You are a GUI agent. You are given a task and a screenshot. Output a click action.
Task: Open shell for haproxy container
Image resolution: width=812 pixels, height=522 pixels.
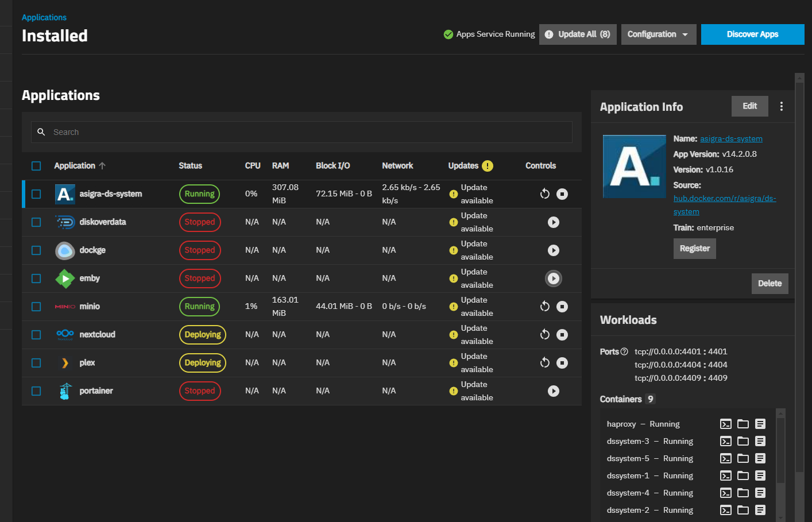(x=726, y=424)
